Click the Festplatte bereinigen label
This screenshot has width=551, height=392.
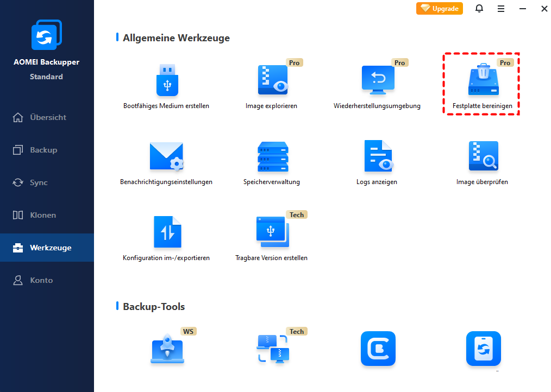tap(483, 106)
